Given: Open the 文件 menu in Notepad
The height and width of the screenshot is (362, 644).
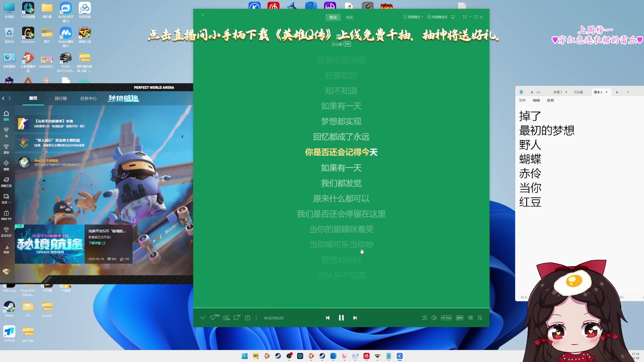Looking at the screenshot, I should (522, 100).
